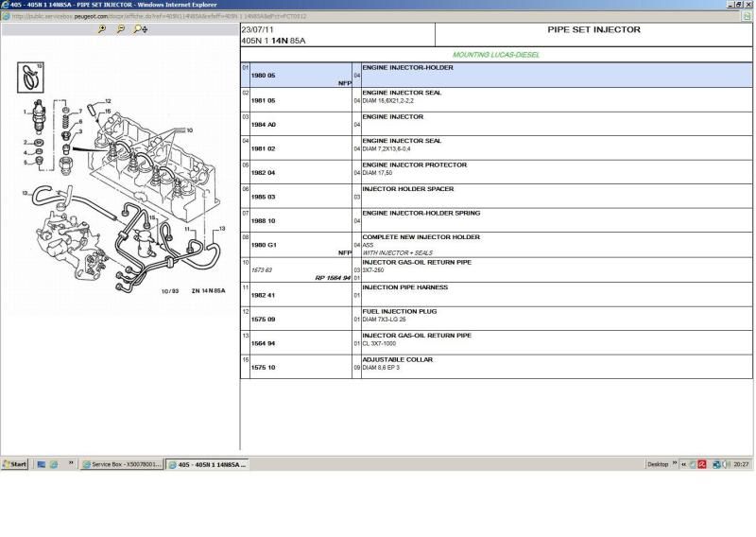Activate the zoom and pan magnifier tool
This screenshot has width=756, height=537.
[140, 29]
